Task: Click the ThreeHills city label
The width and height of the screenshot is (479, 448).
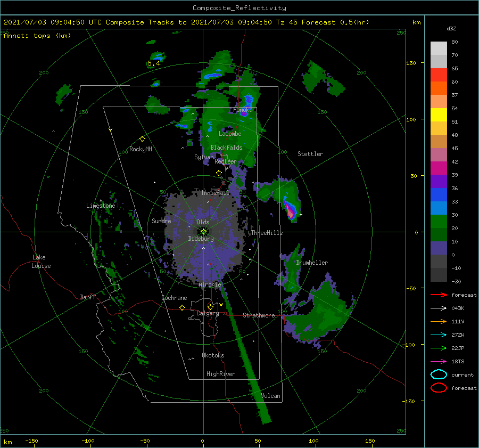Action: point(267,233)
